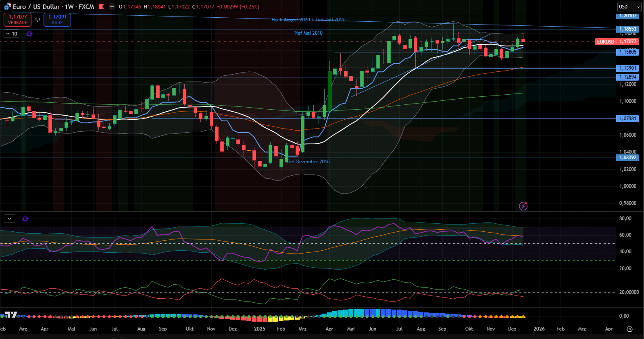
Task: Click the red VERKAUF sell button
Action: click(17, 19)
